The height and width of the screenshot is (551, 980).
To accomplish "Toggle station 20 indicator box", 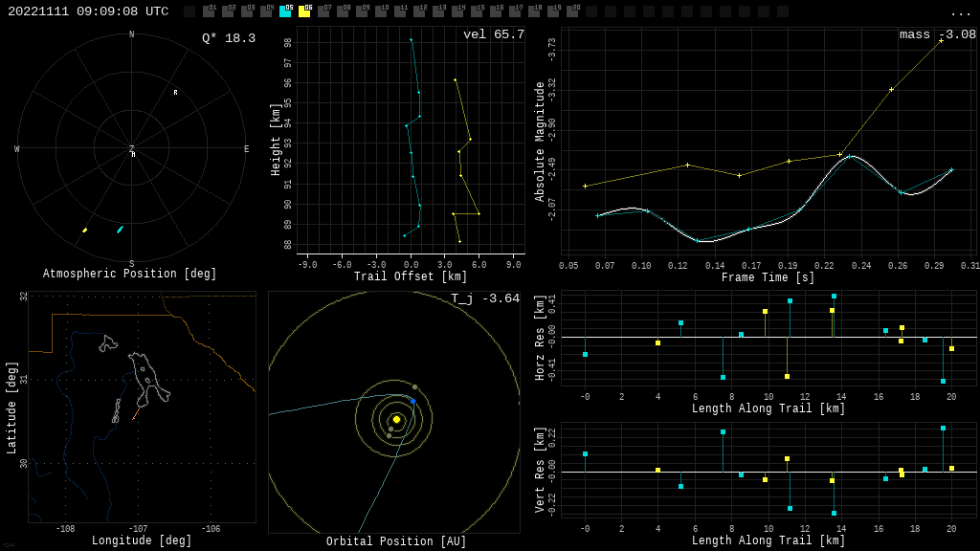I will coord(572,11).
